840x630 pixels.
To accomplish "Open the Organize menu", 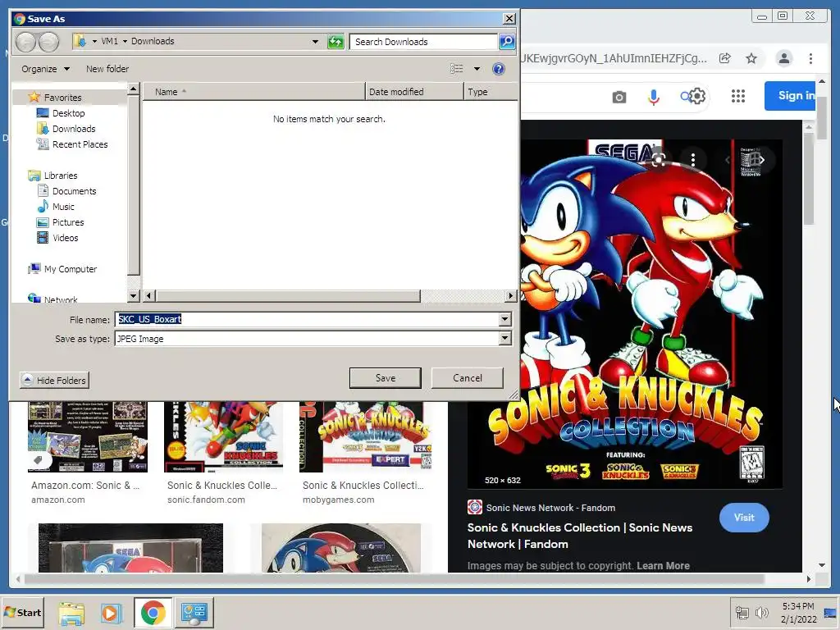I will tap(46, 69).
